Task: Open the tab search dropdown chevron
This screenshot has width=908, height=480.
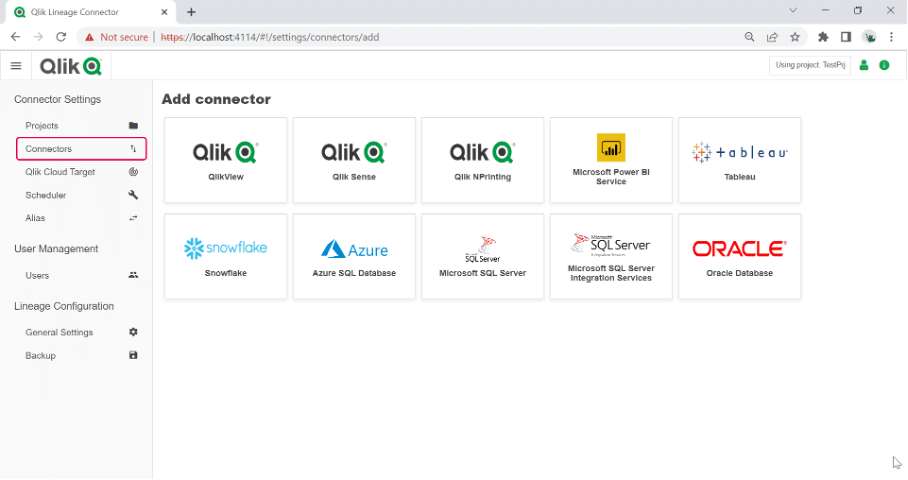Action: pyautogui.click(x=793, y=10)
